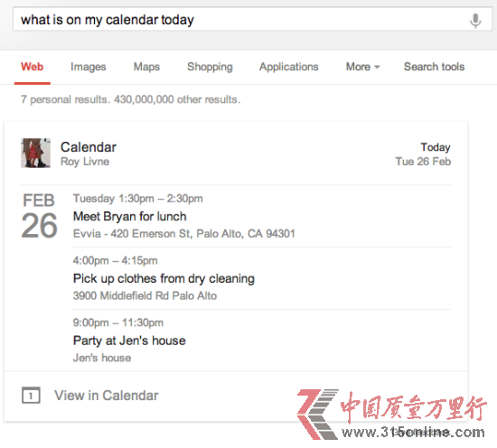Open the 3900 Middlefield Rd address

[145, 296]
